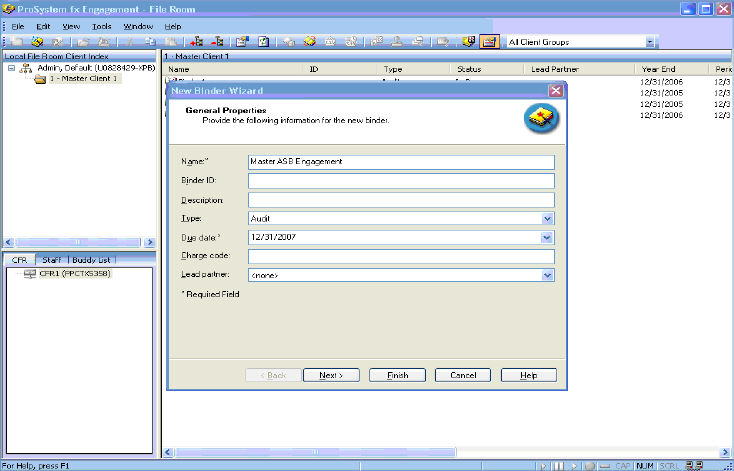Switch to the Buddy List tab

coord(89,259)
